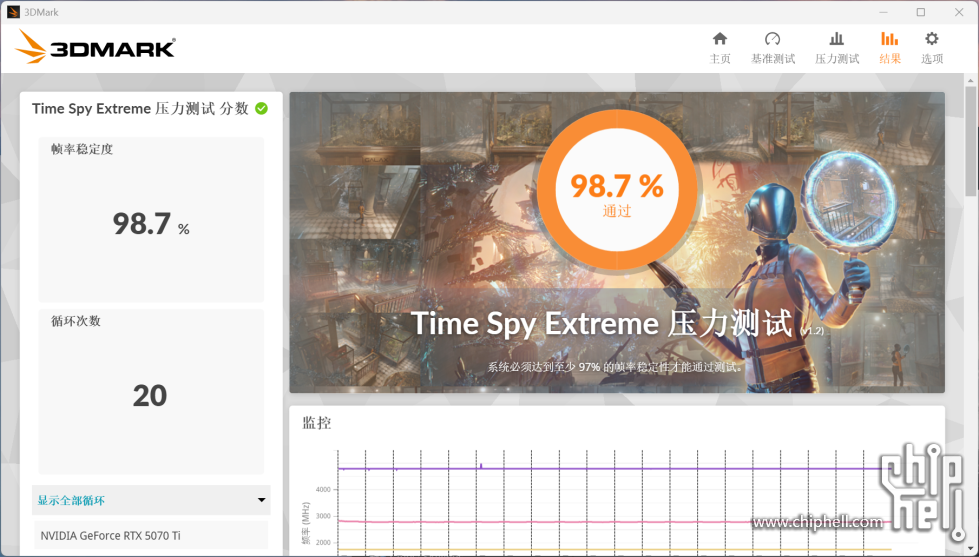Click the 帧率稳定度 98.7% panel
This screenshot has width=979, height=557.
(x=151, y=220)
